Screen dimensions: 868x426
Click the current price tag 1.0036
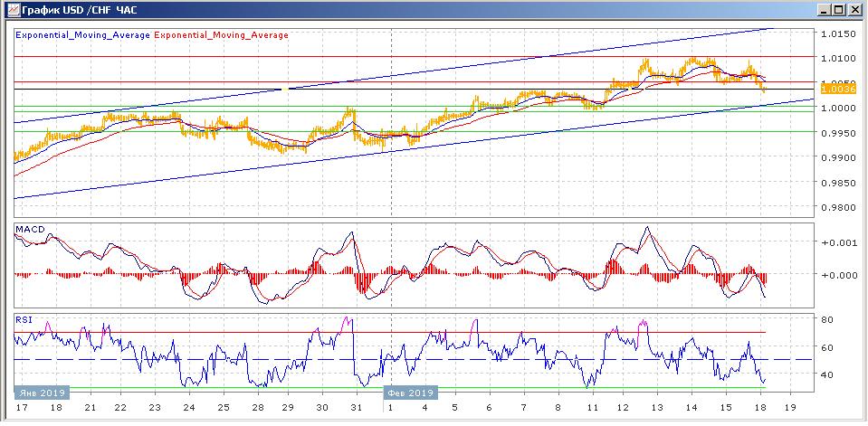[839, 89]
